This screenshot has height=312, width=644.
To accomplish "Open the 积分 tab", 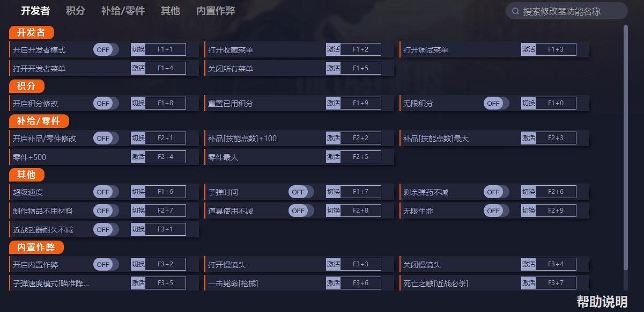I will coord(76,11).
